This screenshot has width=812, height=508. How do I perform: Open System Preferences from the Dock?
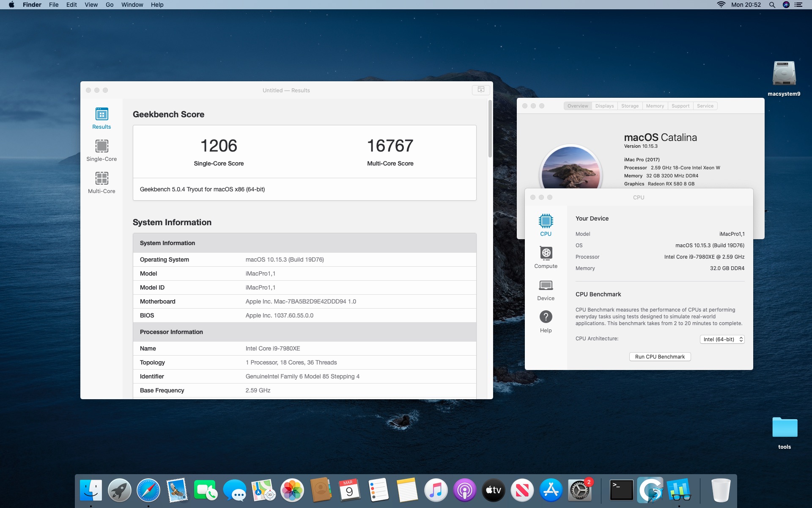(x=579, y=491)
